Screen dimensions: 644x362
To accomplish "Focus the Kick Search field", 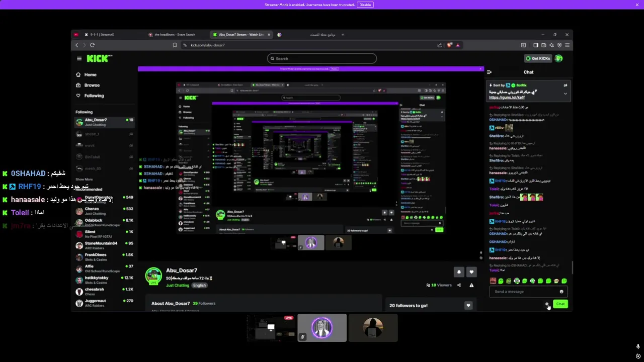I will pos(322,58).
